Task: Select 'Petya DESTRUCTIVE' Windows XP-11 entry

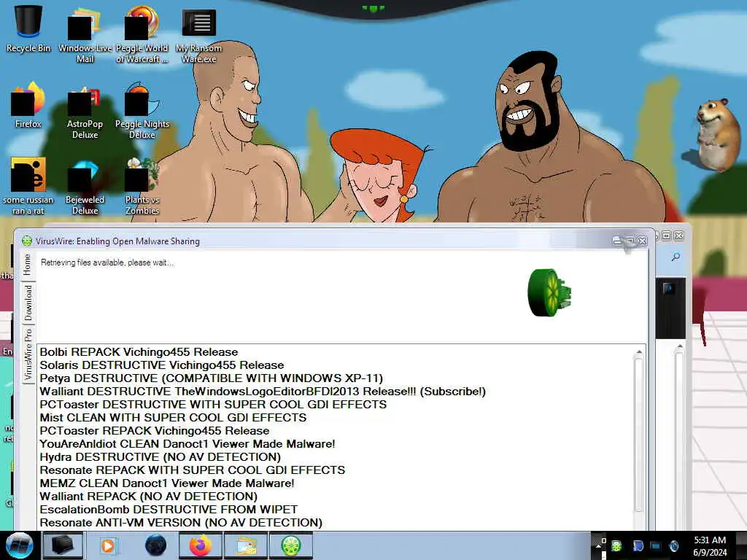Action: coord(211,378)
